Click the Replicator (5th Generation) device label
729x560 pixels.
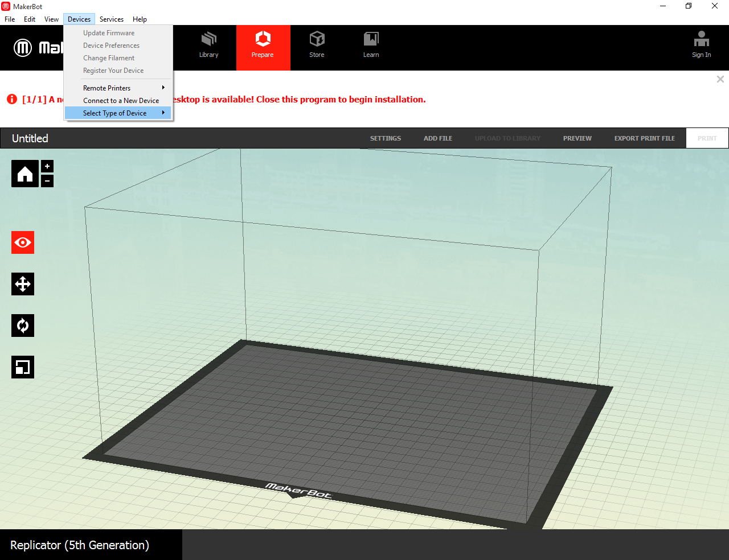[80, 545]
